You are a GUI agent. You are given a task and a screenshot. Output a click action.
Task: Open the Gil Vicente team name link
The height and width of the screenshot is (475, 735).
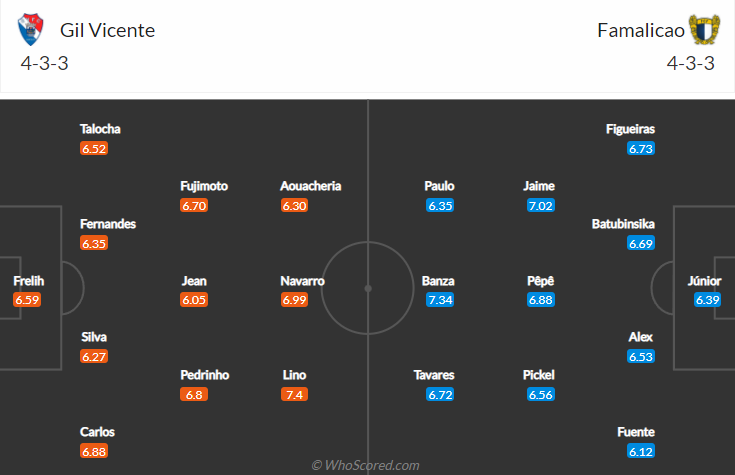(x=107, y=30)
